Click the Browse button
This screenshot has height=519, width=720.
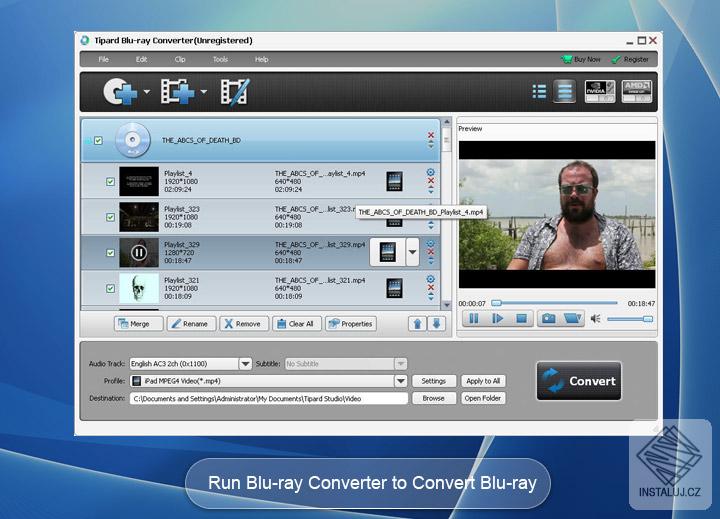click(433, 398)
